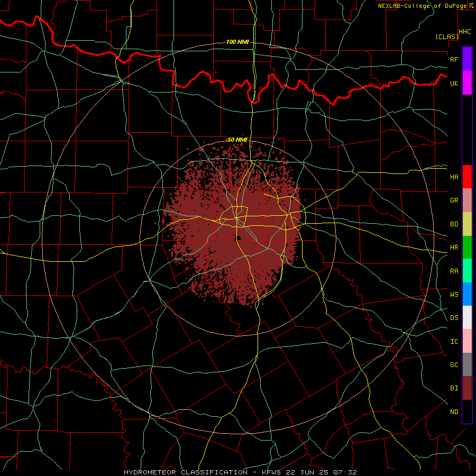Select the gray GC legend swatch

467,364
